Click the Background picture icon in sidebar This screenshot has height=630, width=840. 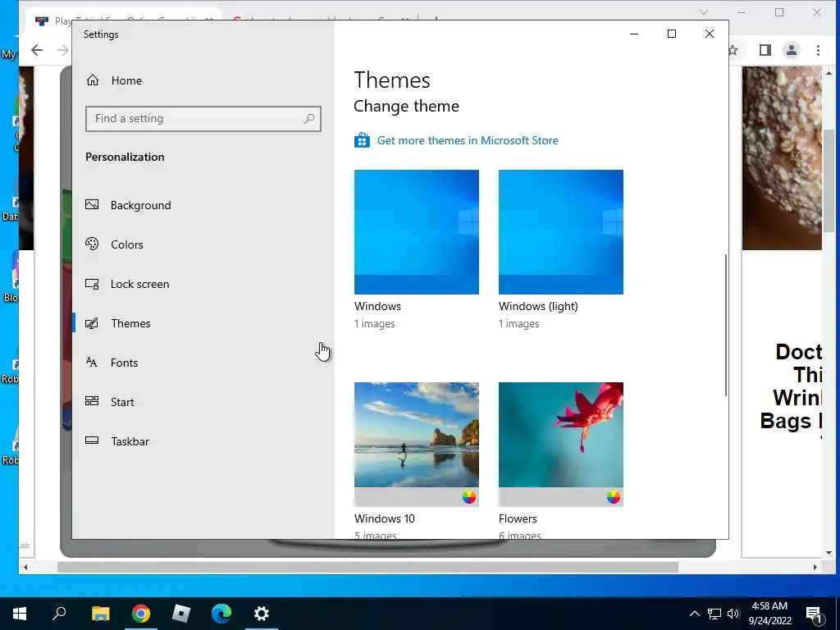pos(92,204)
